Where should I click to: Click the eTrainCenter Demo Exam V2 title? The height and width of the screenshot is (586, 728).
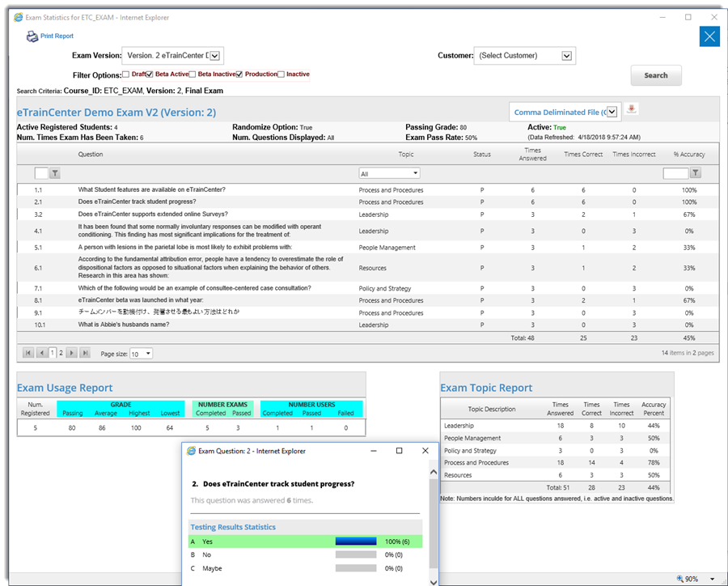click(116, 113)
